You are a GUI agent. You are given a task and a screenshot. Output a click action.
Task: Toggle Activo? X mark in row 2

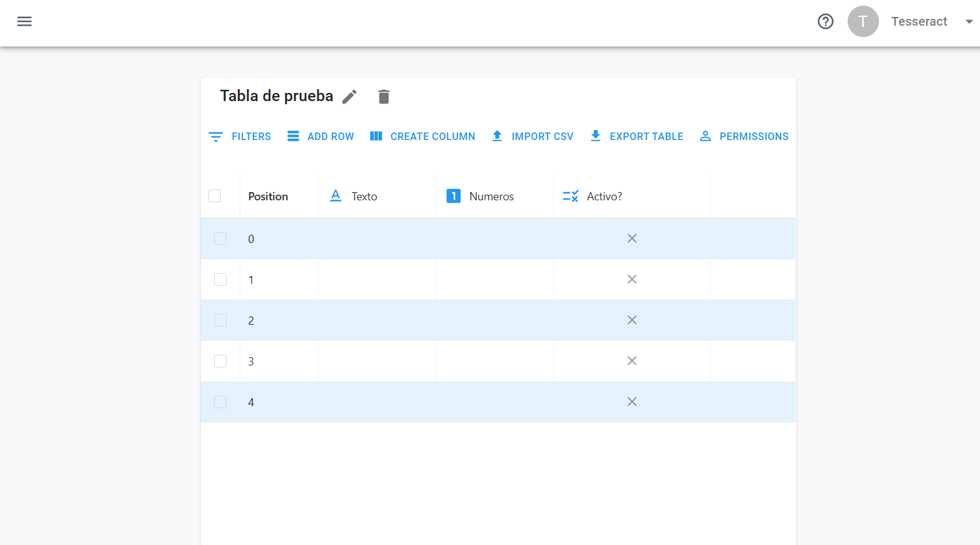coord(632,320)
